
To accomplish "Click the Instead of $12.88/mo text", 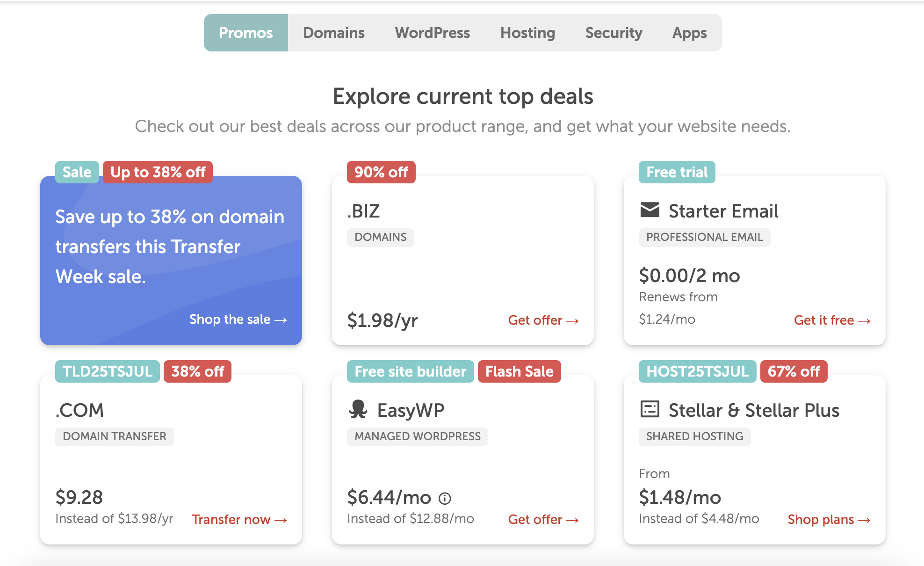I will point(411,519).
